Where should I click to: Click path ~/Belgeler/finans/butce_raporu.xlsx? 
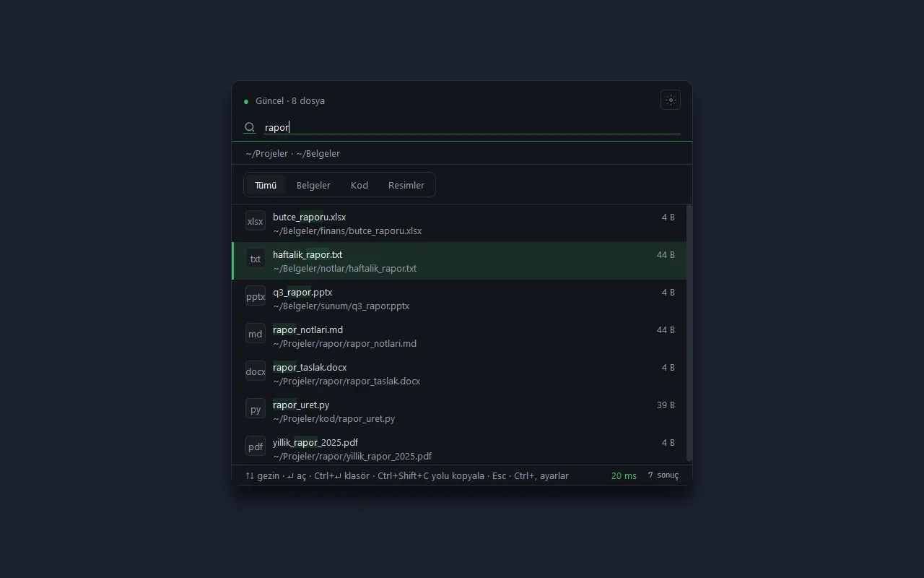click(347, 231)
